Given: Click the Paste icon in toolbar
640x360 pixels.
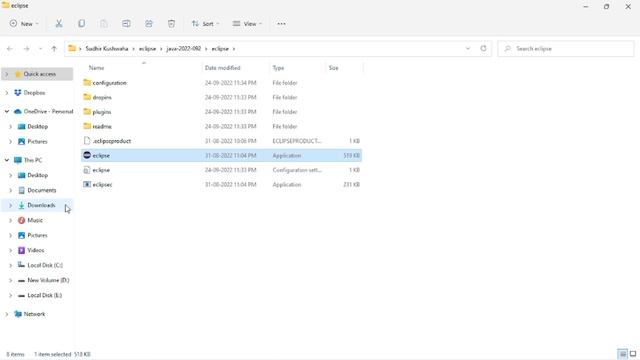Looking at the screenshot, I should tap(104, 24).
